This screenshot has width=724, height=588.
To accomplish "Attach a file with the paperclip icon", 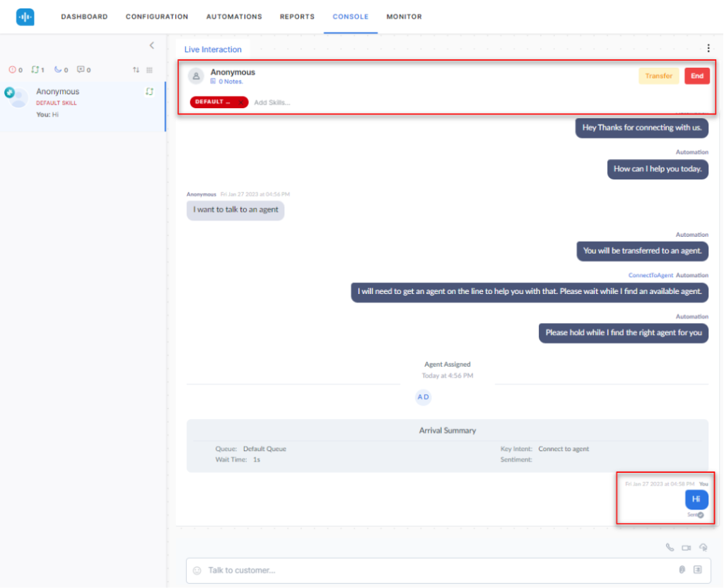I will pyautogui.click(x=681, y=570).
